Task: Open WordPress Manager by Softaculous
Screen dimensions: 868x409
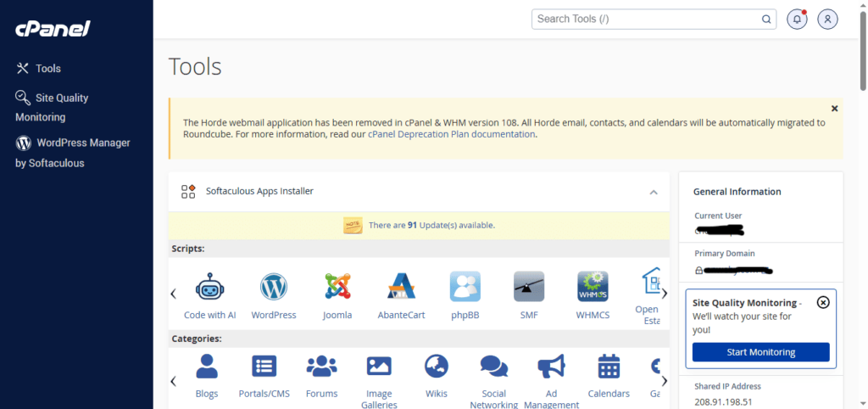Action: (x=73, y=153)
